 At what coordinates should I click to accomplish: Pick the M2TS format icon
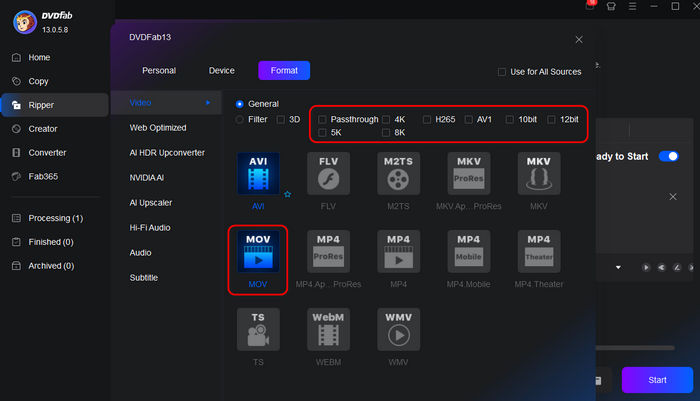point(398,173)
